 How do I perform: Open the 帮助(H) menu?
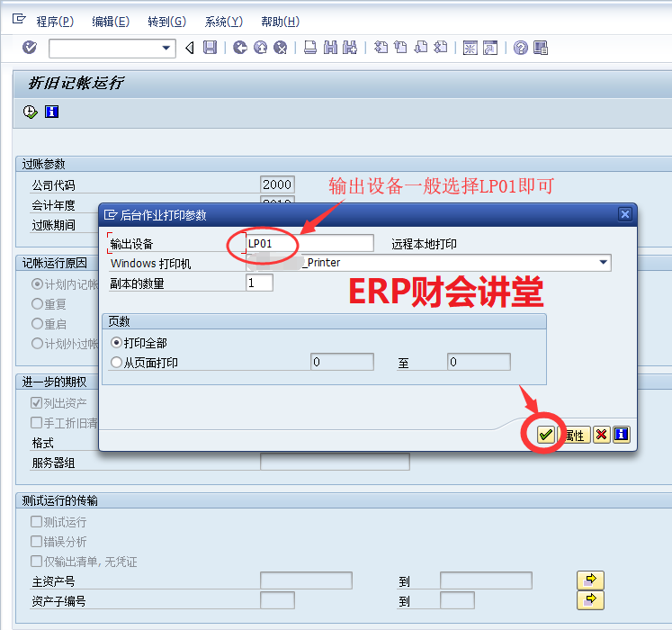(281, 22)
